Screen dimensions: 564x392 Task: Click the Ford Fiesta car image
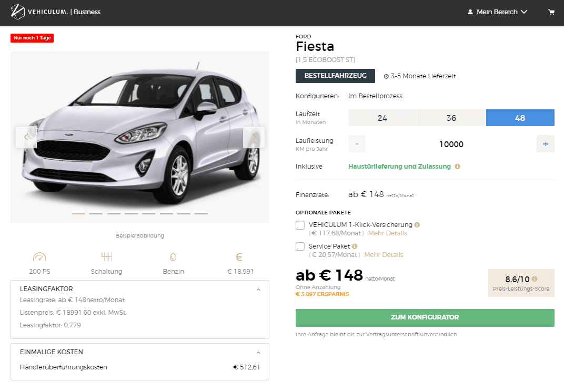click(140, 137)
